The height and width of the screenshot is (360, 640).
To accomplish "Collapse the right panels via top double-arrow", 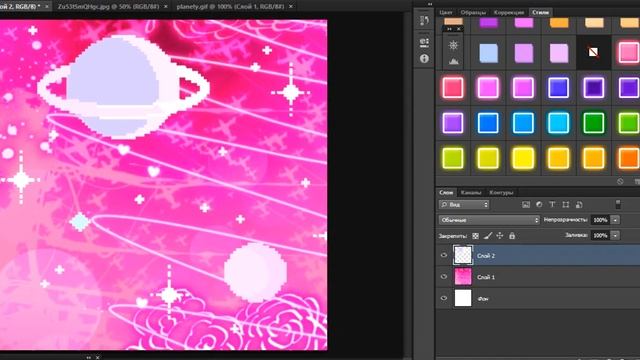I will (430, 4).
